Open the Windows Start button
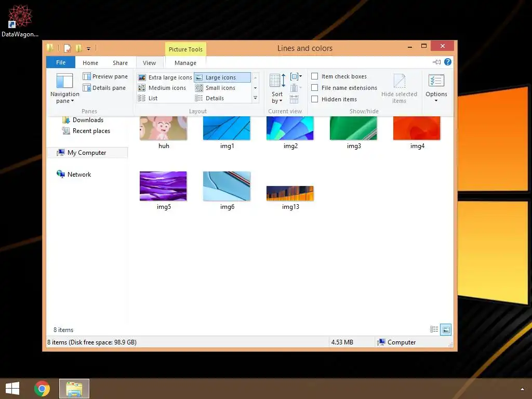The height and width of the screenshot is (399, 532). 12,389
